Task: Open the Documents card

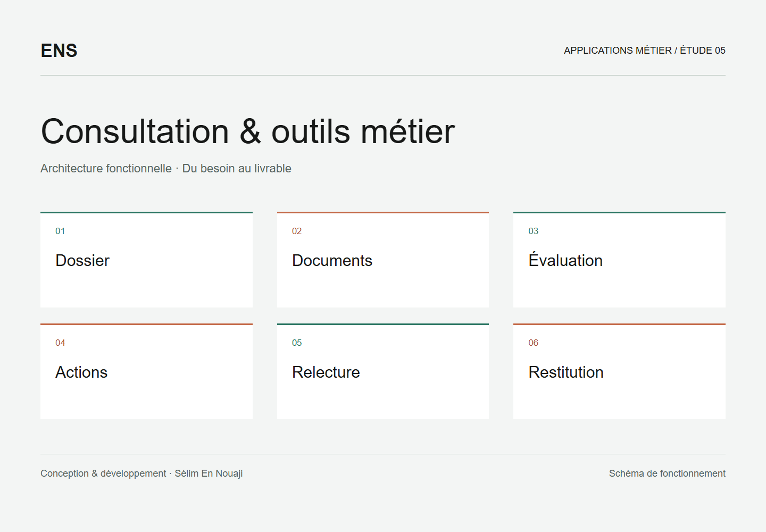Action: pos(383,260)
